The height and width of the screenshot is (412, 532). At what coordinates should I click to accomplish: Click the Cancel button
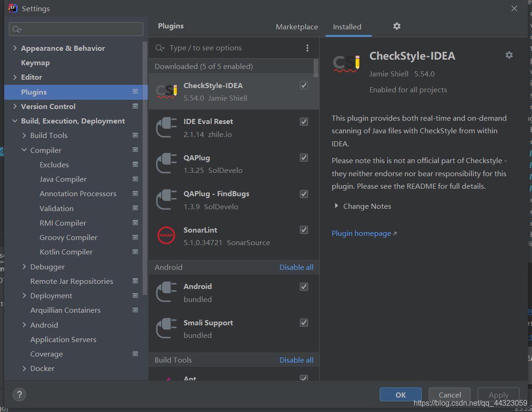pyautogui.click(x=450, y=395)
